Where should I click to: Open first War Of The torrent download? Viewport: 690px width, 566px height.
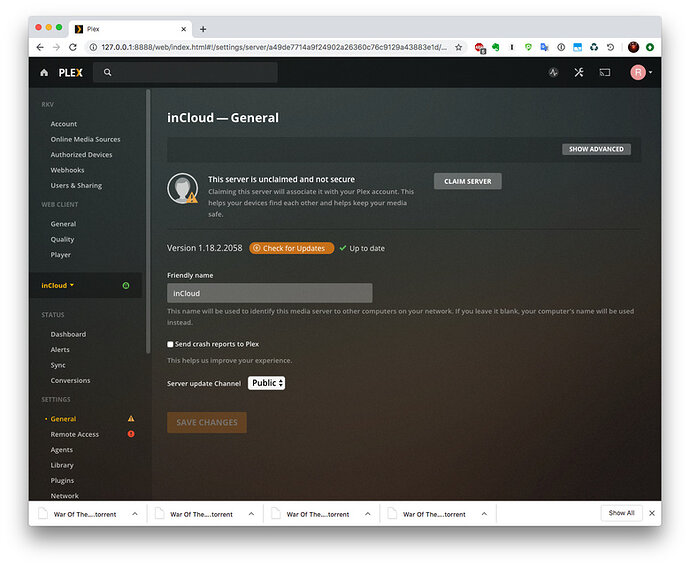point(84,514)
